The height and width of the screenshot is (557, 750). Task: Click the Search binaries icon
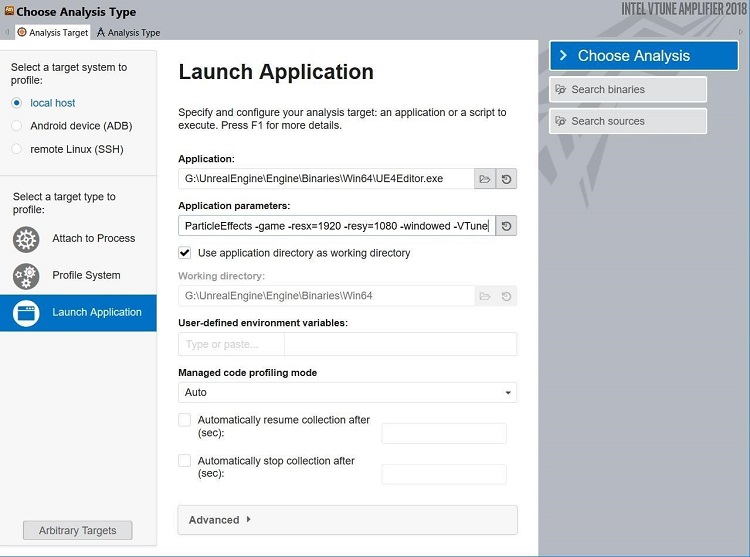coord(561,89)
